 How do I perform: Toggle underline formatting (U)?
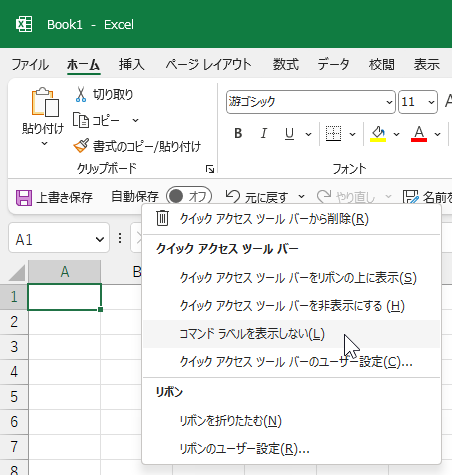(289, 133)
